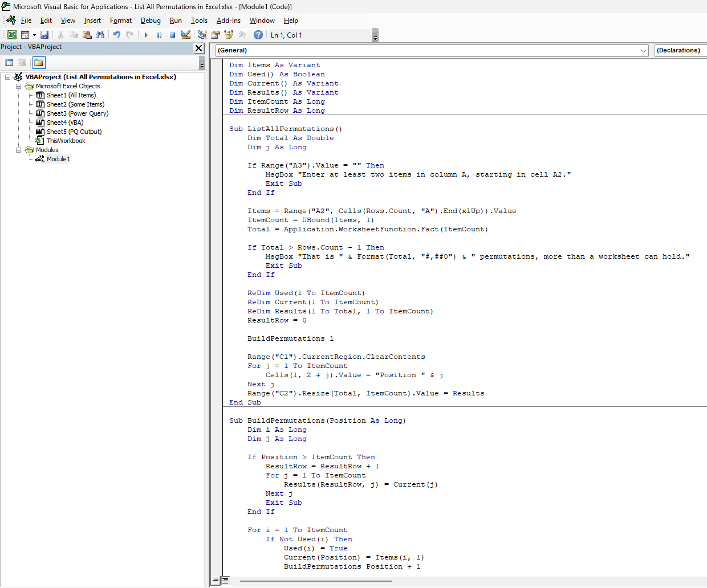Open the Object Browser toolbar icon
This screenshot has height=588, width=707.
click(229, 35)
